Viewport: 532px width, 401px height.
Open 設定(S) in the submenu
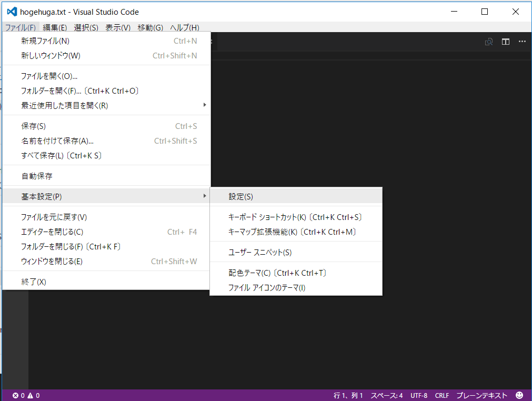pos(296,196)
